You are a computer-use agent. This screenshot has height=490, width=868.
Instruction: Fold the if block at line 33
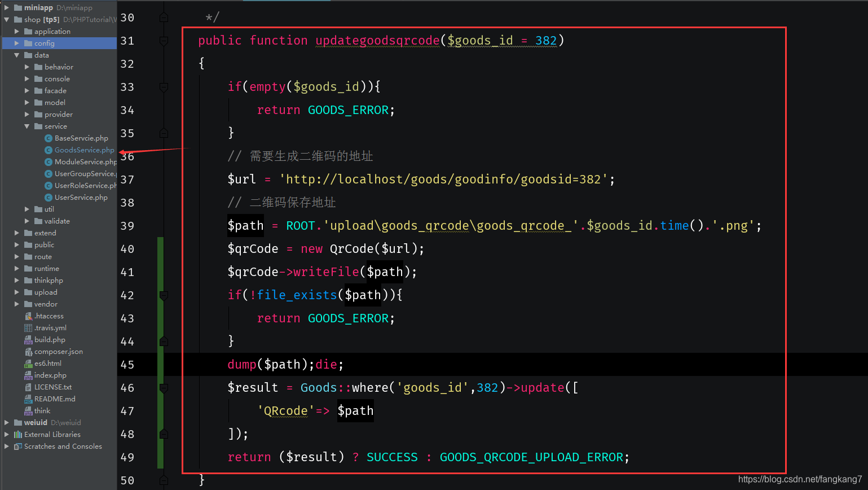(164, 87)
